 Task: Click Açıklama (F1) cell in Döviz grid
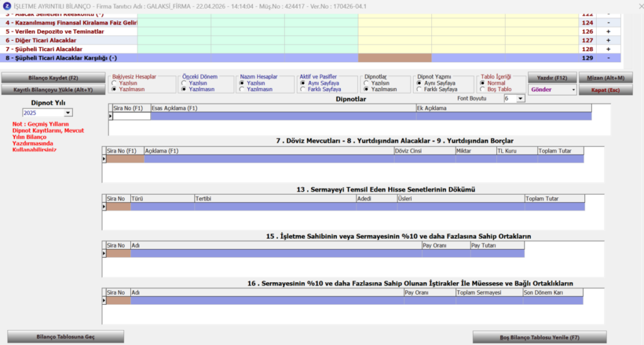269,159
